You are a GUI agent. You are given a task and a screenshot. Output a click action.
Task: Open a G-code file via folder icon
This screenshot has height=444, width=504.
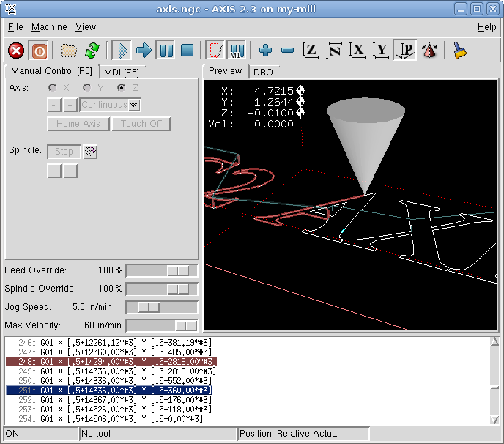coord(69,51)
